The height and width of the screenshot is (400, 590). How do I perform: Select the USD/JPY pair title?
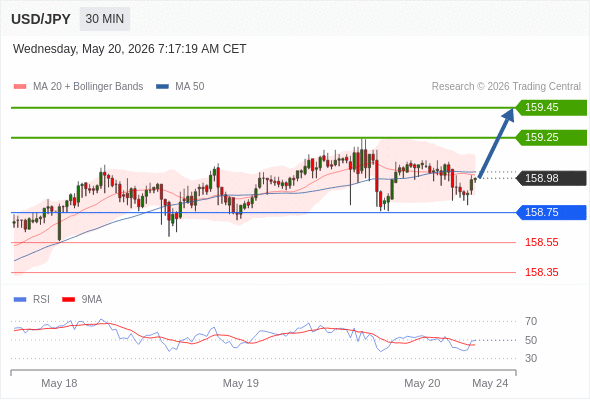pyautogui.click(x=41, y=19)
